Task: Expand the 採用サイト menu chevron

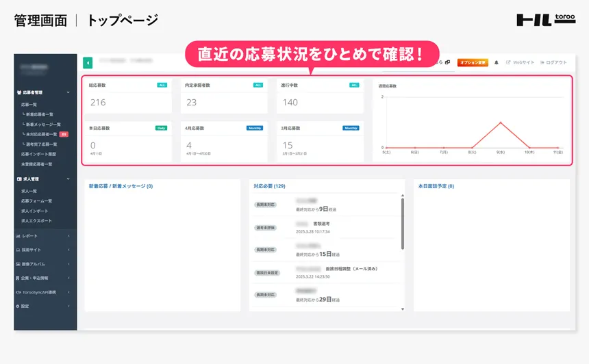Action: point(68,250)
